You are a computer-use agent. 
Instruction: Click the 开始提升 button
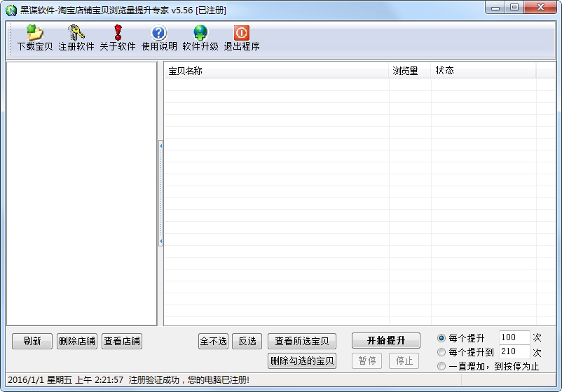point(386,340)
